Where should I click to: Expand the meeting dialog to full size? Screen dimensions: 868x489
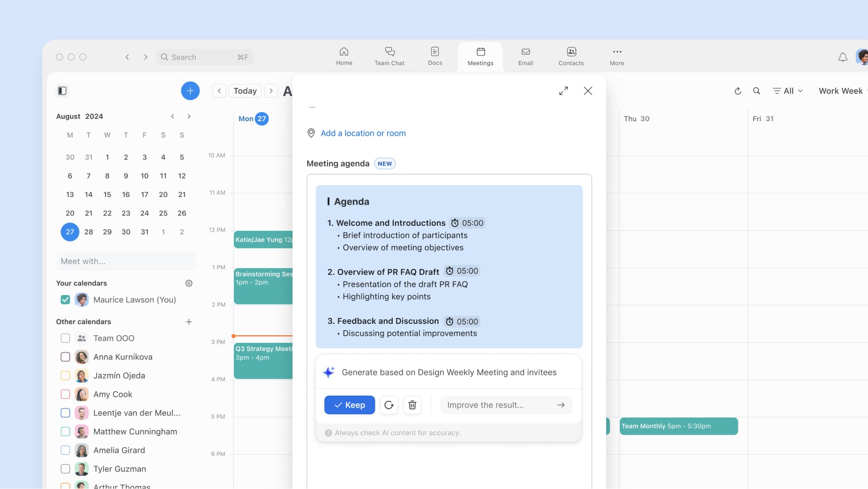click(563, 91)
